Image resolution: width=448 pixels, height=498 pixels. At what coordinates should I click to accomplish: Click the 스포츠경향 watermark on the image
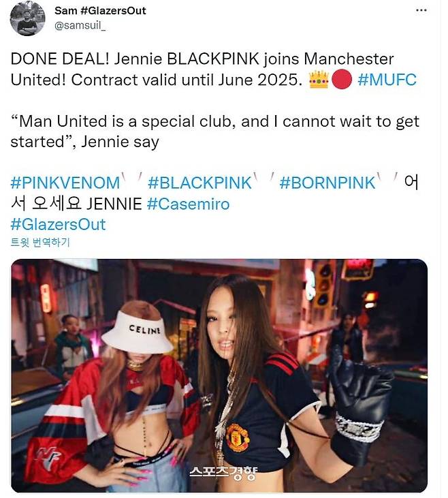pyautogui.click(x=222, y=473)
